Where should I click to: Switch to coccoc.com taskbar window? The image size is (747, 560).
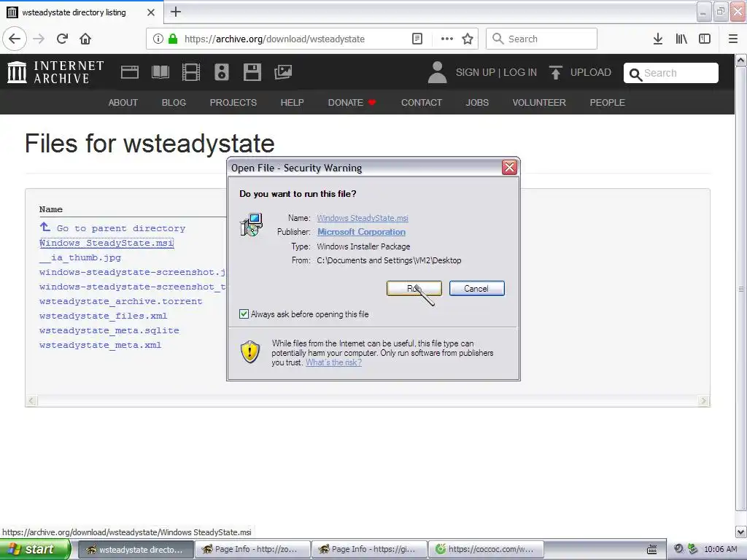click(x=486, y=549)
